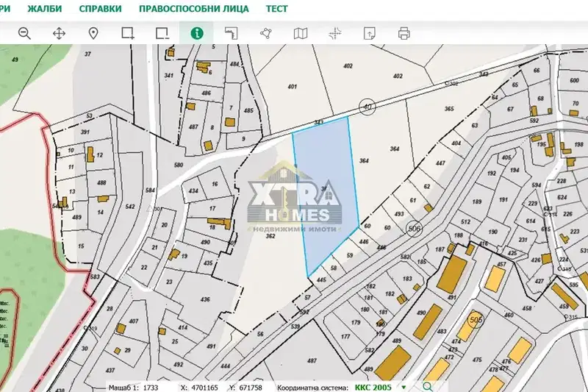
Task: Click parcel 341 on the map
Action: click(x=169, y=76)
